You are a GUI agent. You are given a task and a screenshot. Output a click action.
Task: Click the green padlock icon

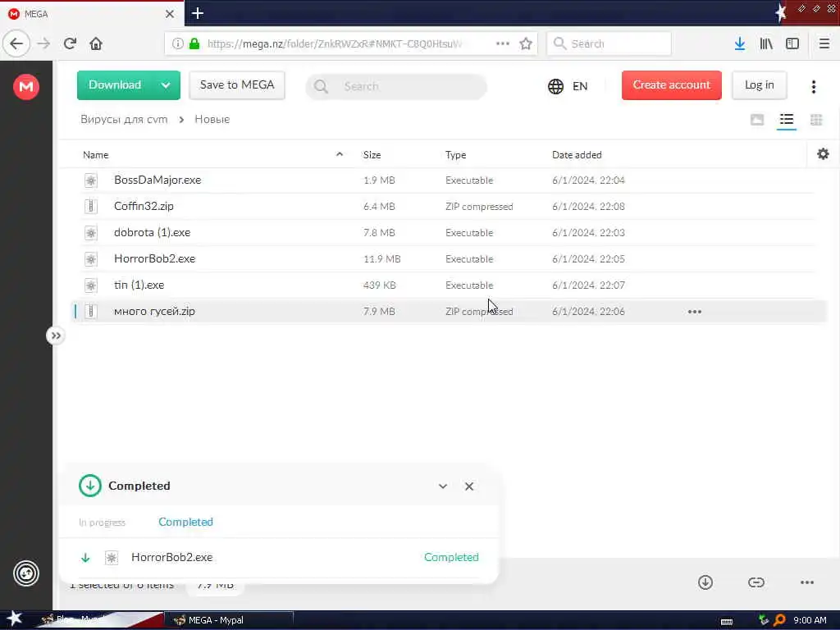194,43
